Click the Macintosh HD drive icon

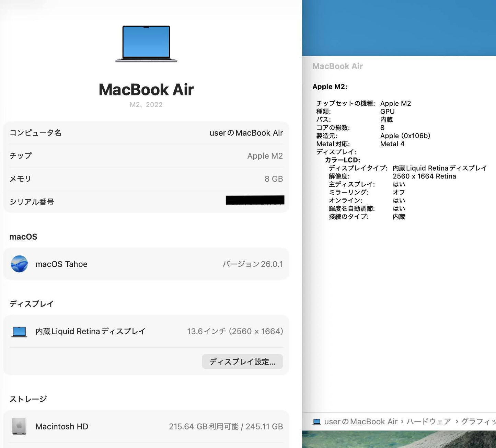(19, 426)
